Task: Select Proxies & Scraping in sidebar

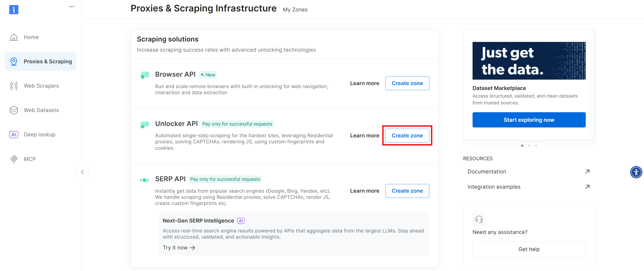Action: click(x=47, y=61)
